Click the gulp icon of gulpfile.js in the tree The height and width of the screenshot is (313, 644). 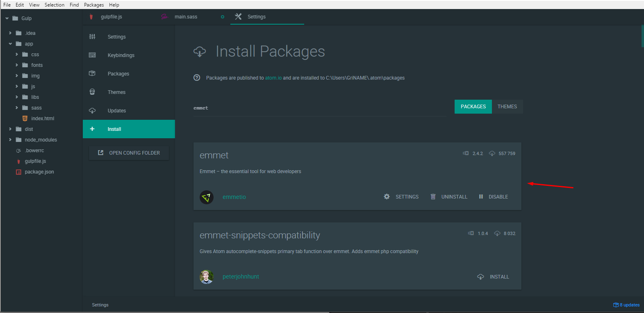point(18,161)
